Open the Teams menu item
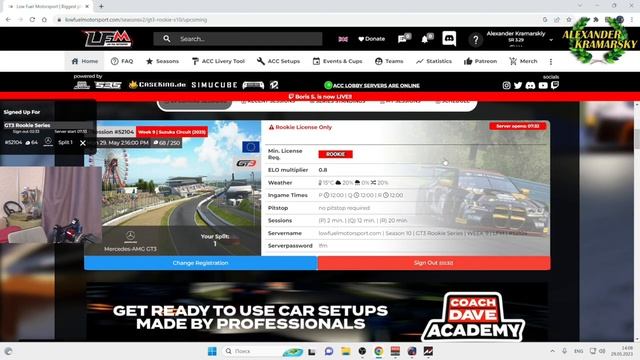This screenshot has height=360, width=640. 389,61
